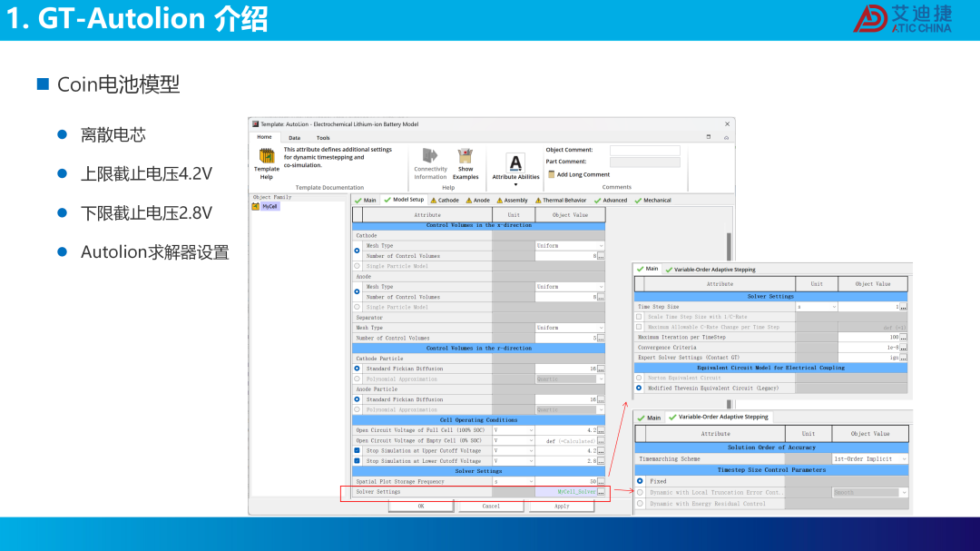Open value selector for Upper Cutoff Voltage
This screenshot has height=551, width=980.
(x=601, y=451)
